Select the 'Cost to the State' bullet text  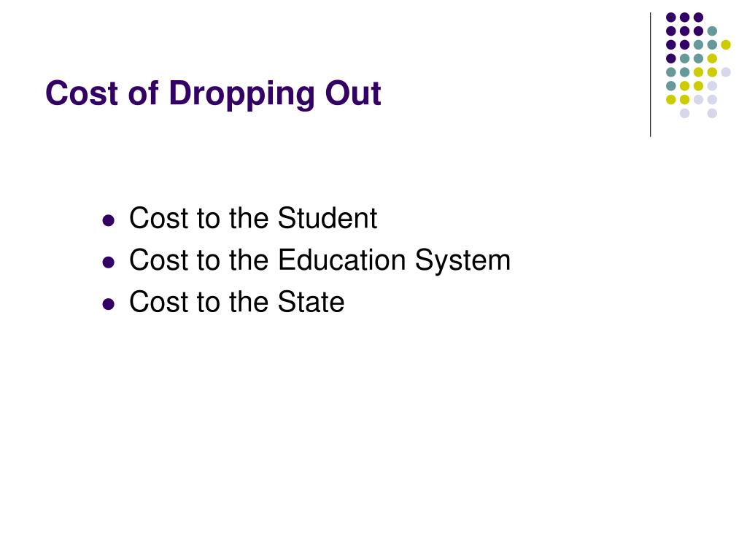pyautogui.click(x=237, y=302)
